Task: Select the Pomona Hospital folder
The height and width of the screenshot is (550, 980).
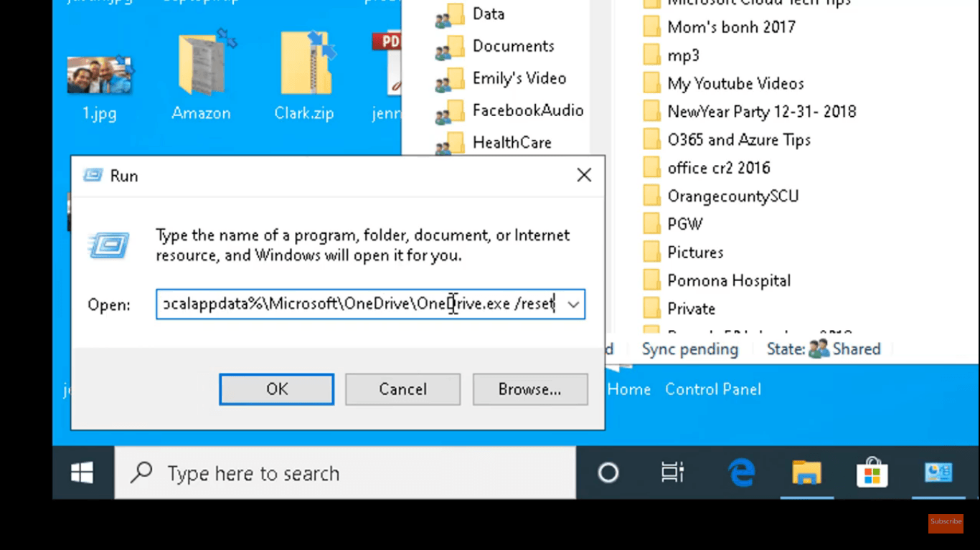Action: point(728,280)
